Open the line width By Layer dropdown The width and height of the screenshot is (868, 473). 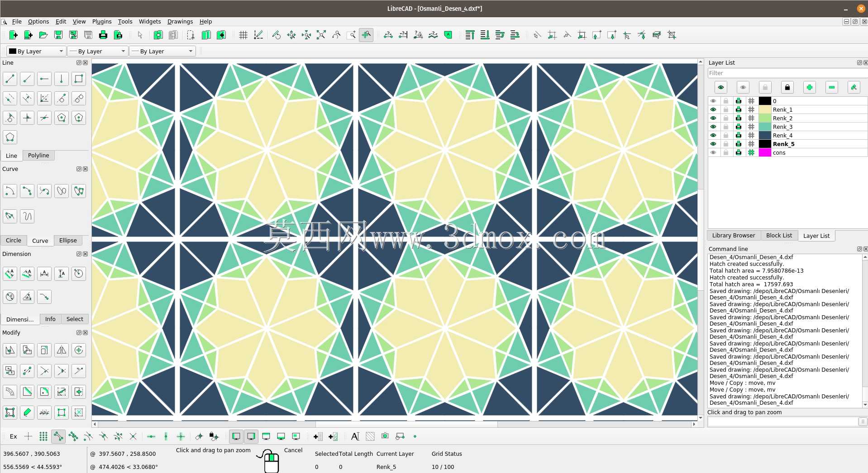pos(98,51)
